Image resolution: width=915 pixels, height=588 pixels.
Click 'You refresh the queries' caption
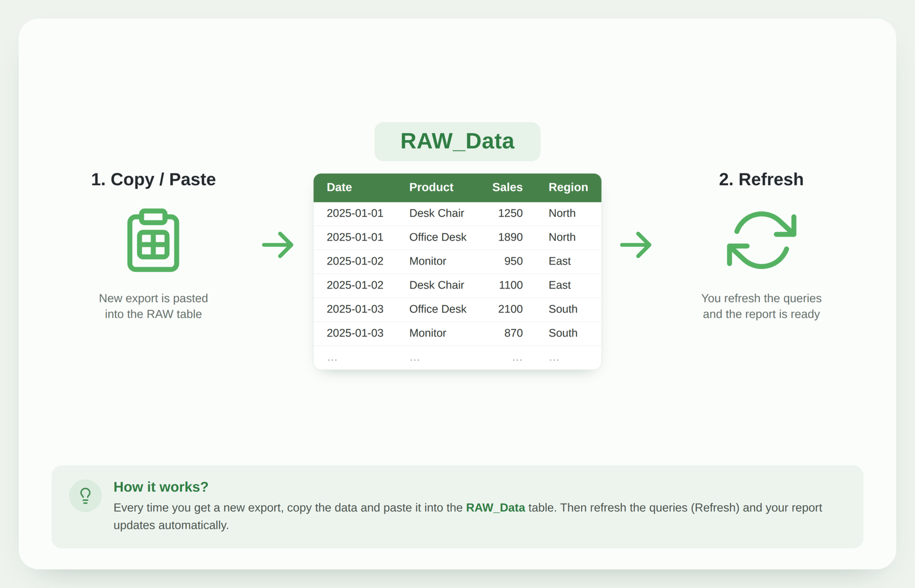click(761, 298)
